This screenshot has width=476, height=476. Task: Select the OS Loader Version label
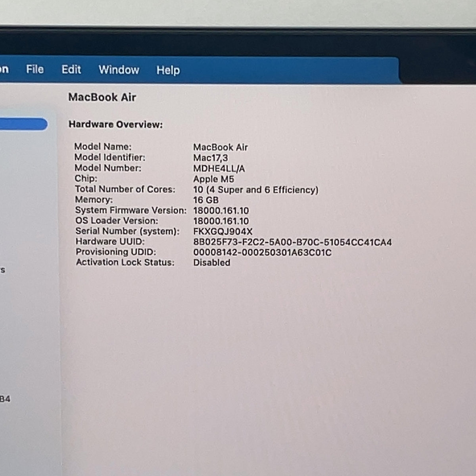coord(117,221)
